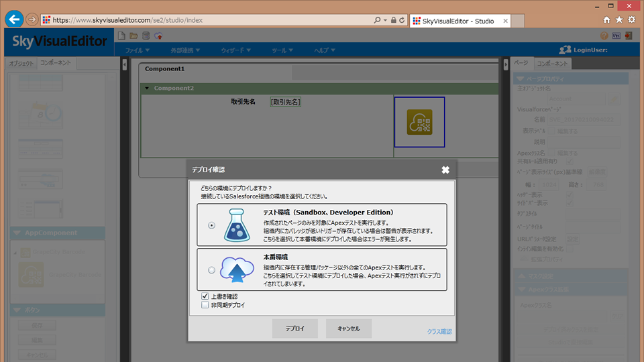
Task: Toggle サイドバー表示 checkbox
Action: 570,203
